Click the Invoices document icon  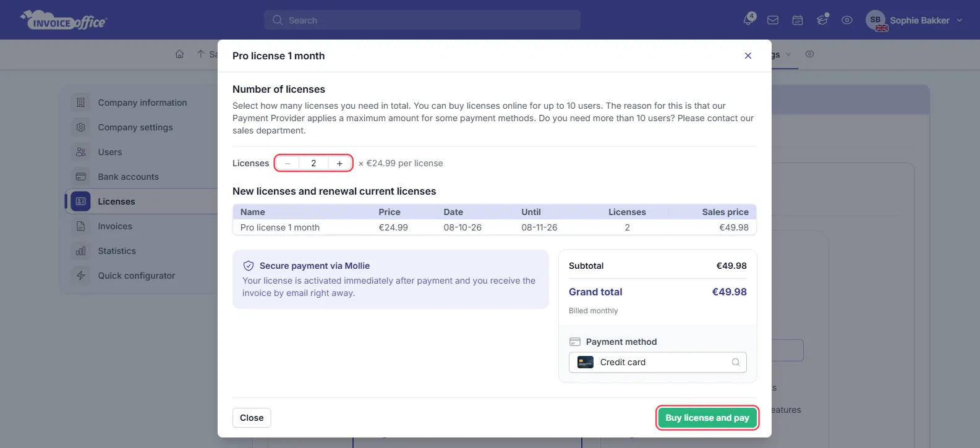point(80,226)
